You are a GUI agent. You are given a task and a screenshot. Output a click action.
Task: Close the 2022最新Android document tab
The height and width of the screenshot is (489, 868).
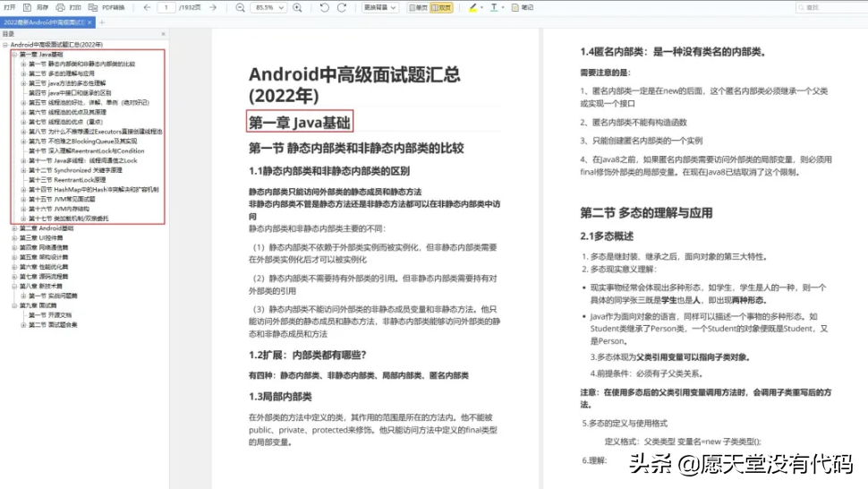tap(89, 22)
